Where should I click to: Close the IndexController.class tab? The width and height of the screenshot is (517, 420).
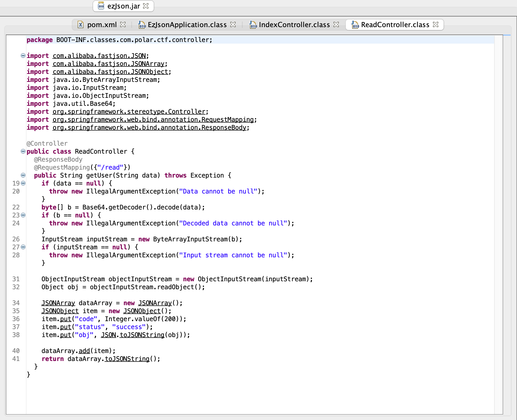(x=336, y=24)
